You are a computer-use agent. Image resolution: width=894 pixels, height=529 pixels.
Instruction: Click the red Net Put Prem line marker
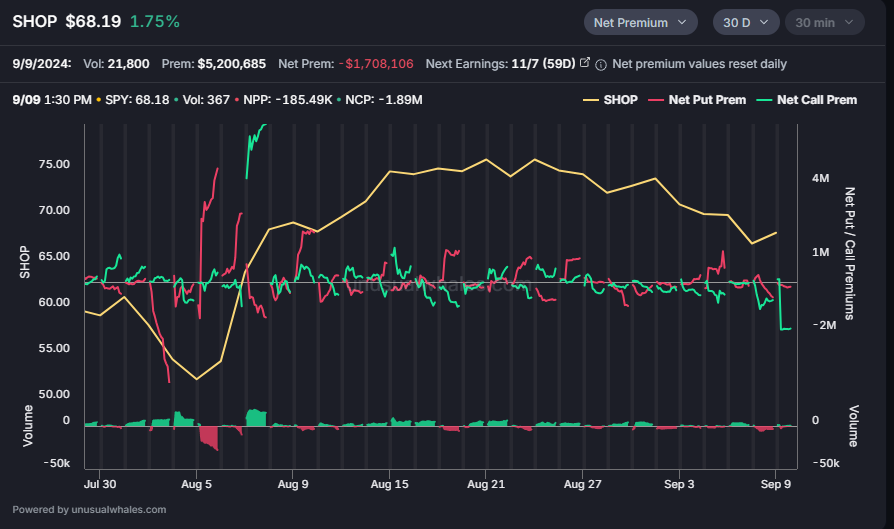coord(656,100)
